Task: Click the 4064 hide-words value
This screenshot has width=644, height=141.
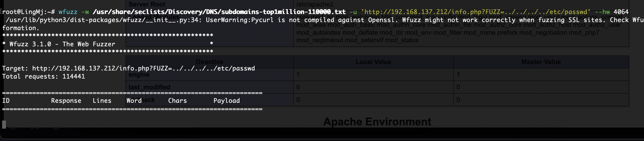Action: click(621, 12)
